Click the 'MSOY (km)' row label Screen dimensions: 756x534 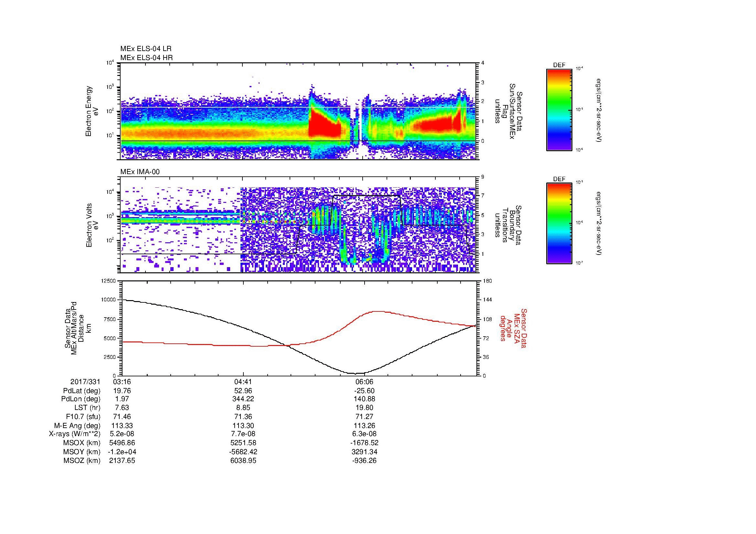tap(82, 452)
